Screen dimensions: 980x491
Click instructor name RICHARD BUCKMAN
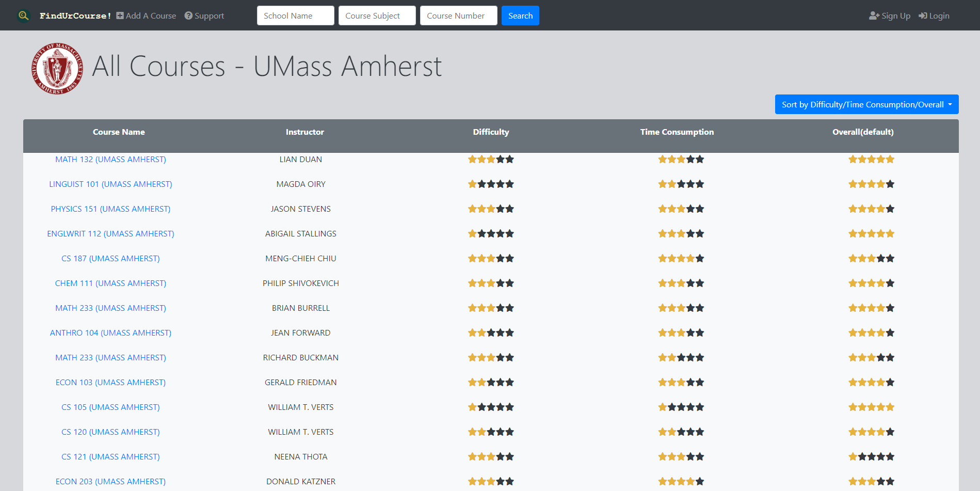click(301, 358)
